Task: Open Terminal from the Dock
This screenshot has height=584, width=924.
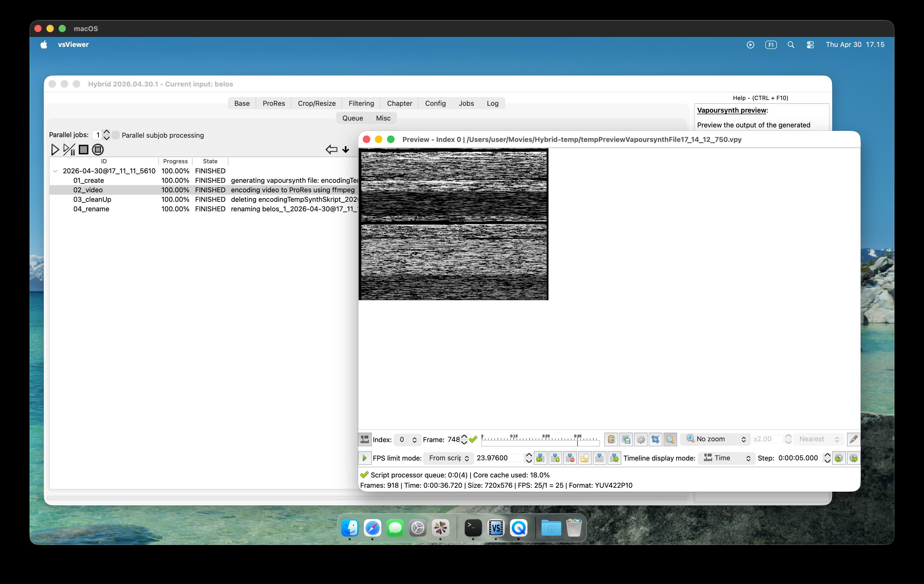Action: (x=473, y=528)
